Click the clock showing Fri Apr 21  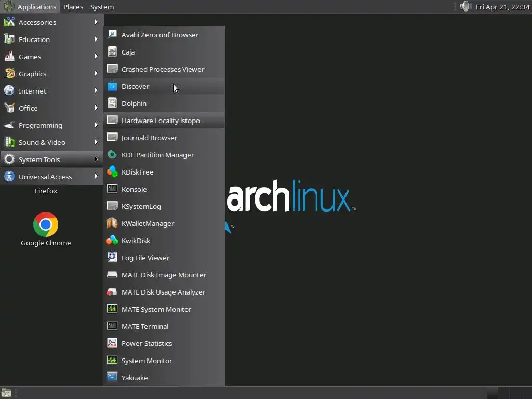pyautogui.click(x=502, y=7)
